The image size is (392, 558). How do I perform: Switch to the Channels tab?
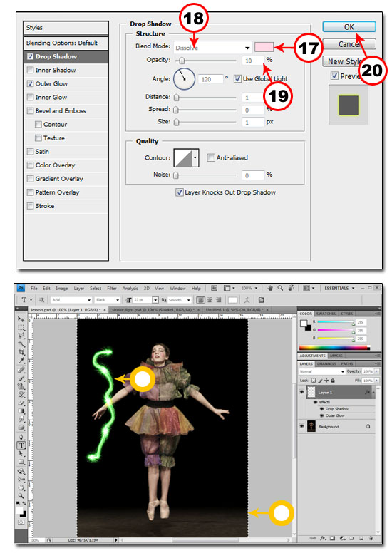pos(326,363)
